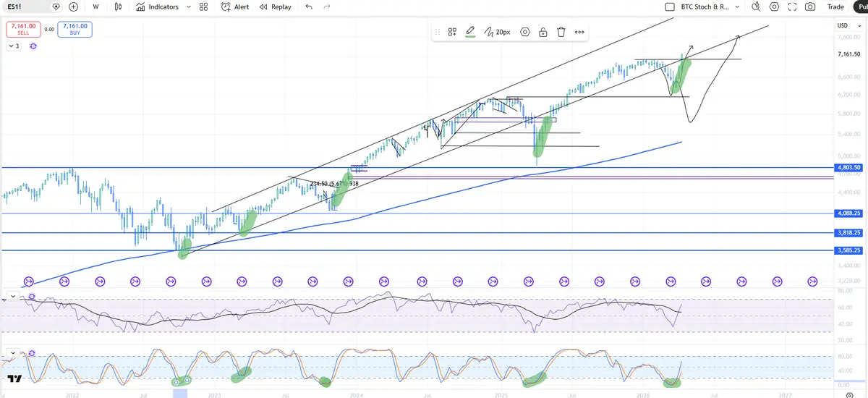Viewport: 868px width, 398px height.
Task: Toggle lock on the selected drawing
Action: click(x=543, y=32)
